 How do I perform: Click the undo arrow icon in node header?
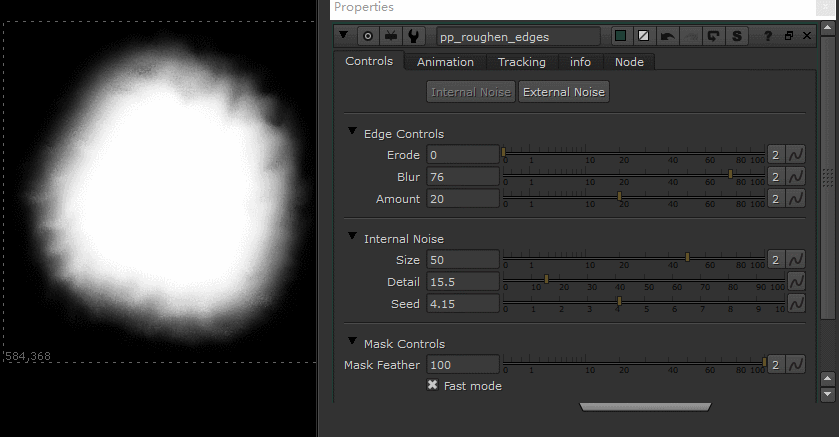click(x=667, y=36)
